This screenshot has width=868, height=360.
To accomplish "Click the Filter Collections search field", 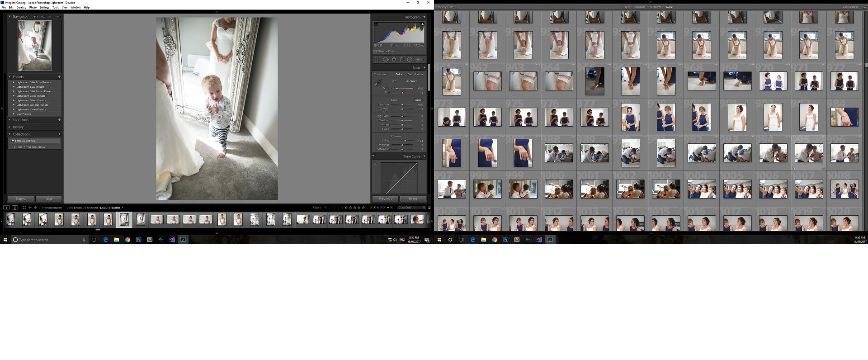I will (36, 141).
